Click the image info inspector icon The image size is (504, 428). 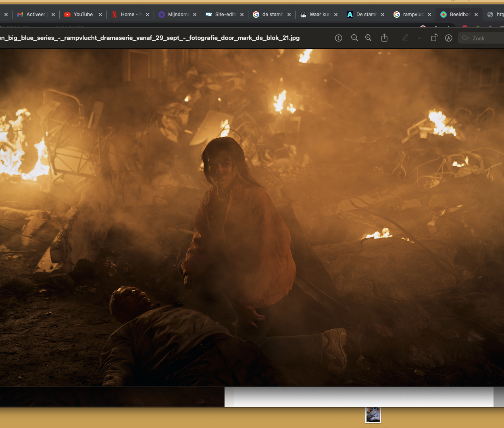click(339, 38)
